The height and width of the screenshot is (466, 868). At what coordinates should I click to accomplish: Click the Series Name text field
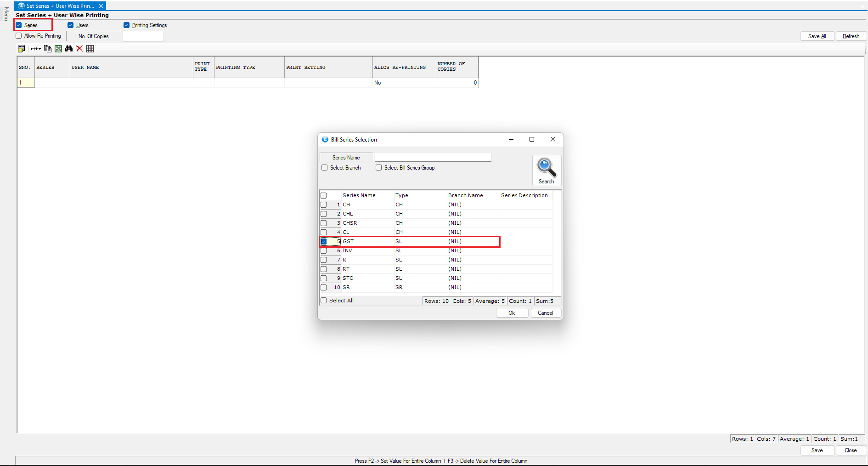click(433, 158)
